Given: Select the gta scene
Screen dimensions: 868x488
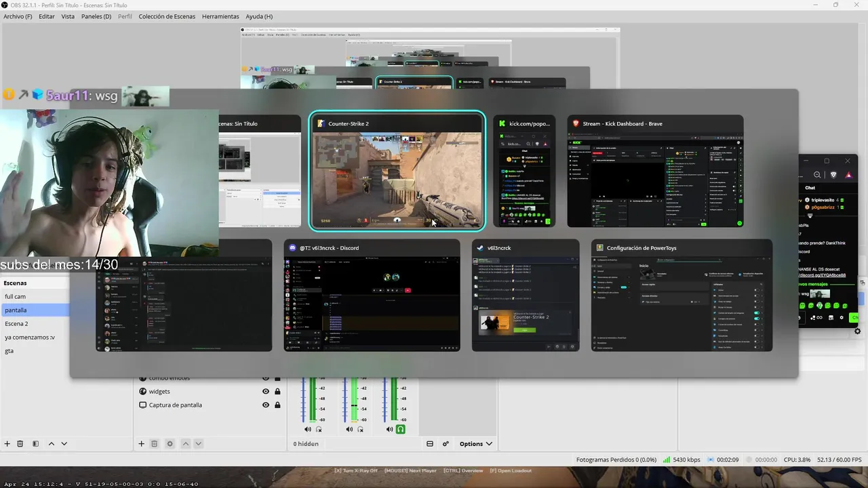Looking at the screenshot, I should click(34, 350).
